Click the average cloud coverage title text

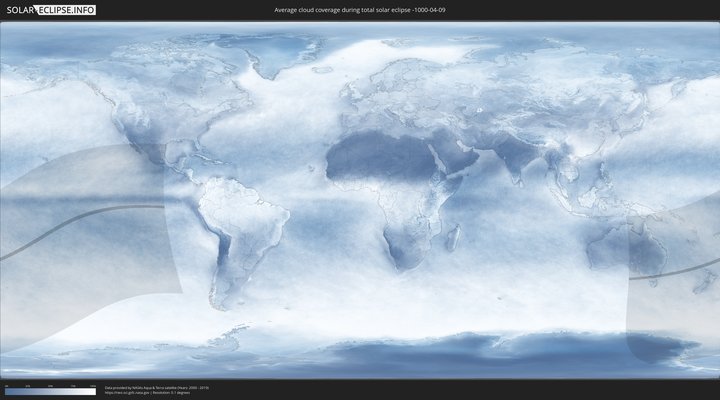pos(359,9)
